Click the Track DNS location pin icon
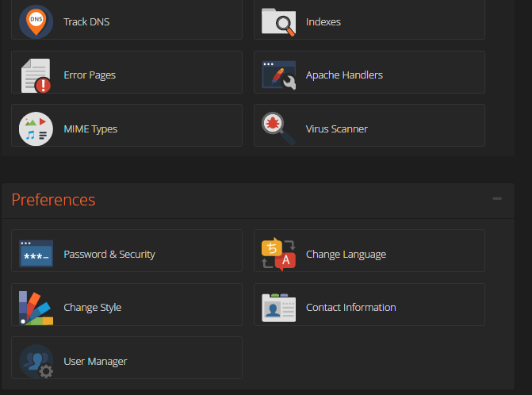The image size is (532, 395). click(36, 21)
